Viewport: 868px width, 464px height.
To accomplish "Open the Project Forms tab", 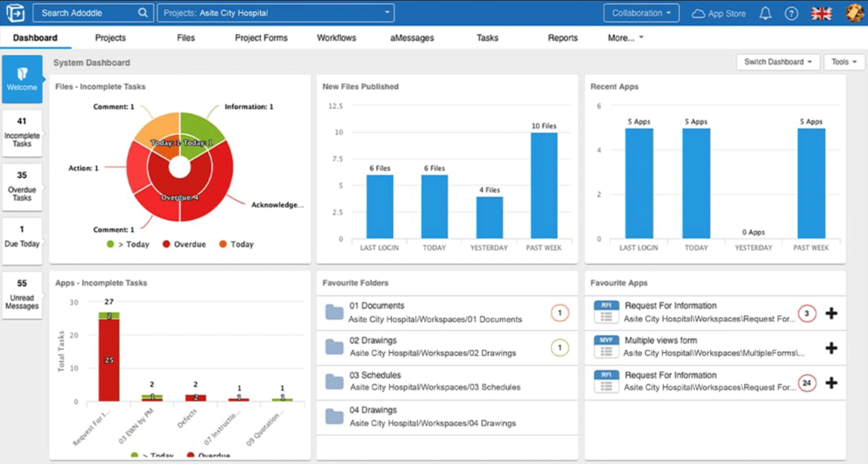I will point(261,38).
